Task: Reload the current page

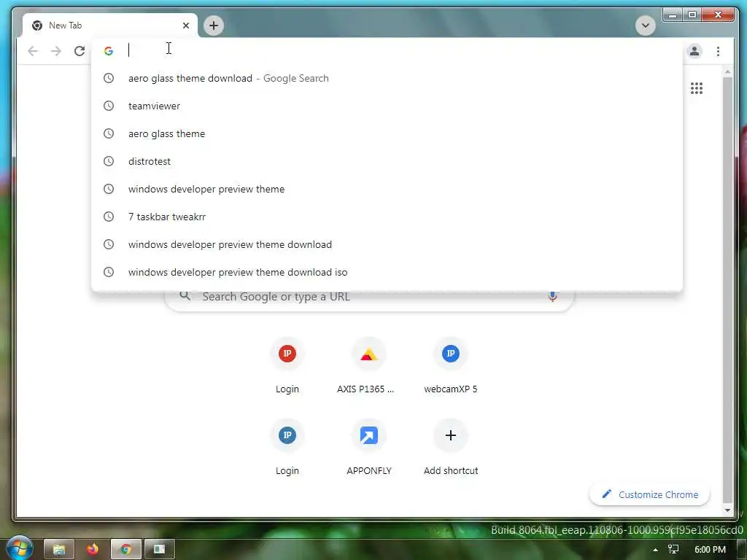Action: (80, 51)
